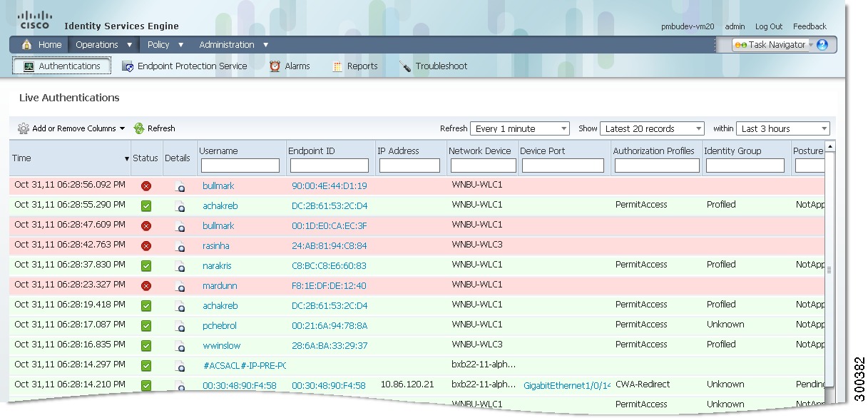Click failed status icon in rasinha row
Viewport: 868px width, 418px height.
pyautogui.click(x=146, y=246)
